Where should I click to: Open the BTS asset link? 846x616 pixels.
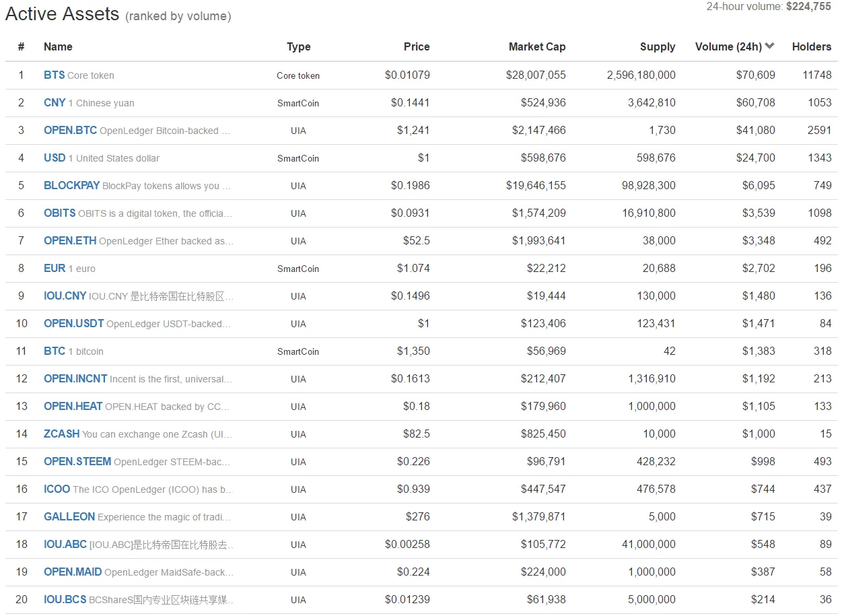click(55, 75)
